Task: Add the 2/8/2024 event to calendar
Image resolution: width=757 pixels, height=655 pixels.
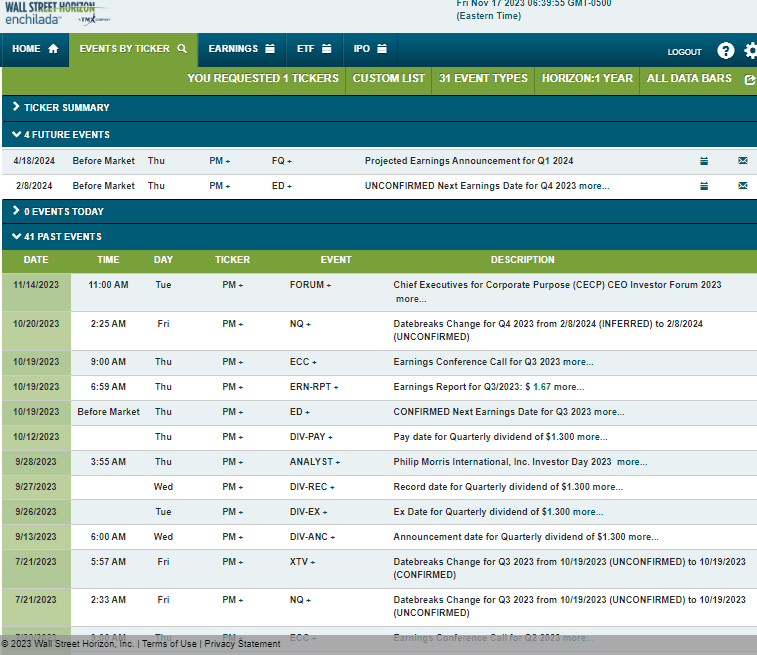Action: [704, 186]
